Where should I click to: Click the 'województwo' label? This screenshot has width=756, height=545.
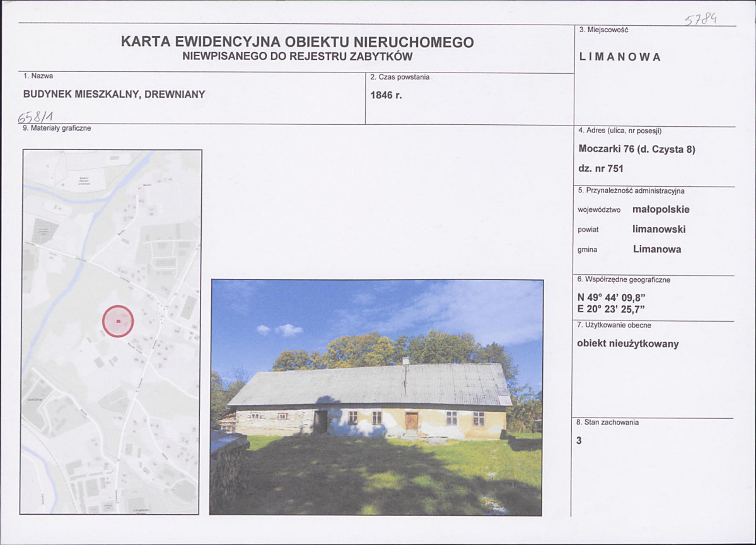[599, 210]
